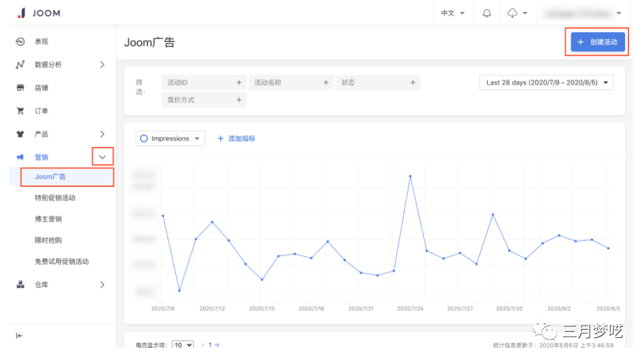Click plus icon on 竞价方式 filter
Viewport: 644px width, 359px height.
239,99
